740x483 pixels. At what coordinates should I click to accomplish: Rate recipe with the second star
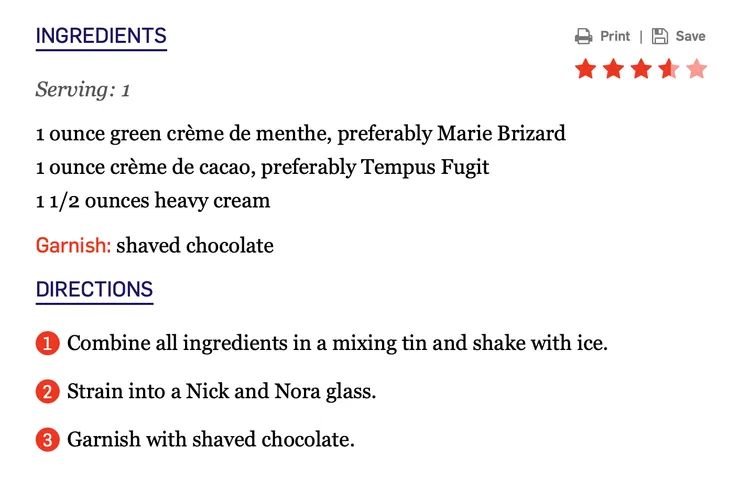(x=613, y=69)
